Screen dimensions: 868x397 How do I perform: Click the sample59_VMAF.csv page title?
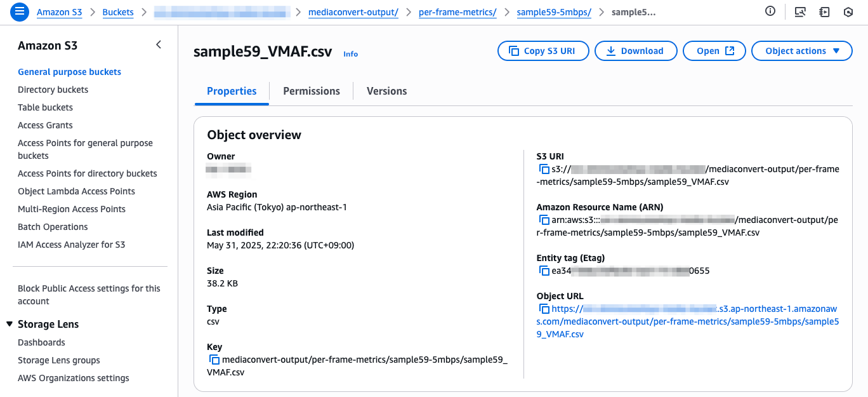pyautogui.click(x=263, y=52)
